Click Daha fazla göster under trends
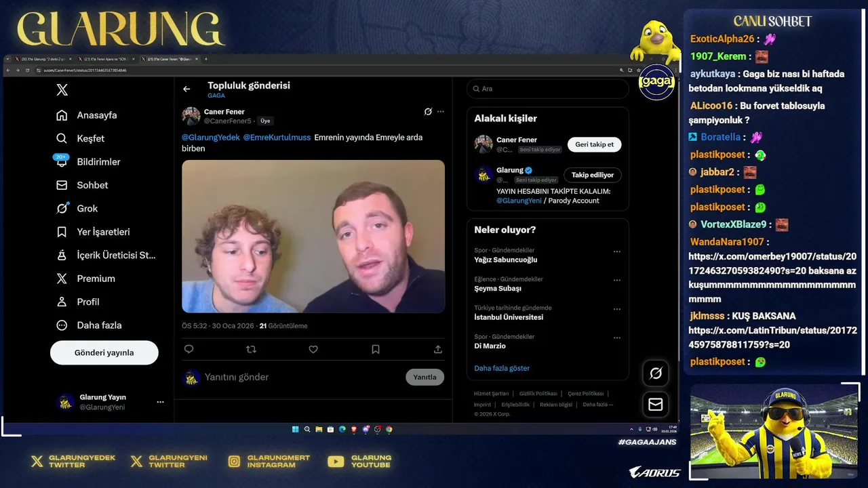The height and width of the screenshot is (488, 868). pyautogui.click(x=502, y=368)
